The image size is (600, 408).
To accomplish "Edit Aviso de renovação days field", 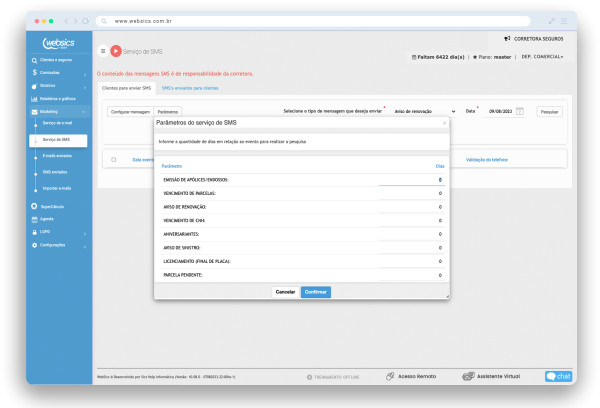I will point(412,207).
